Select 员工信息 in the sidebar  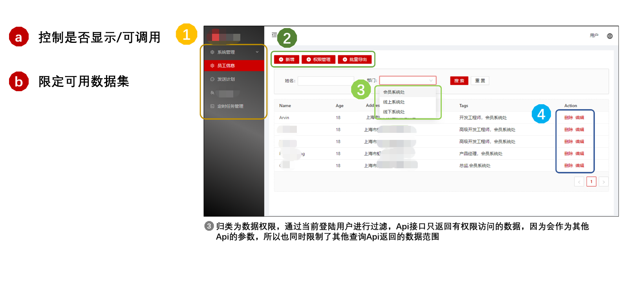(234, 66)
